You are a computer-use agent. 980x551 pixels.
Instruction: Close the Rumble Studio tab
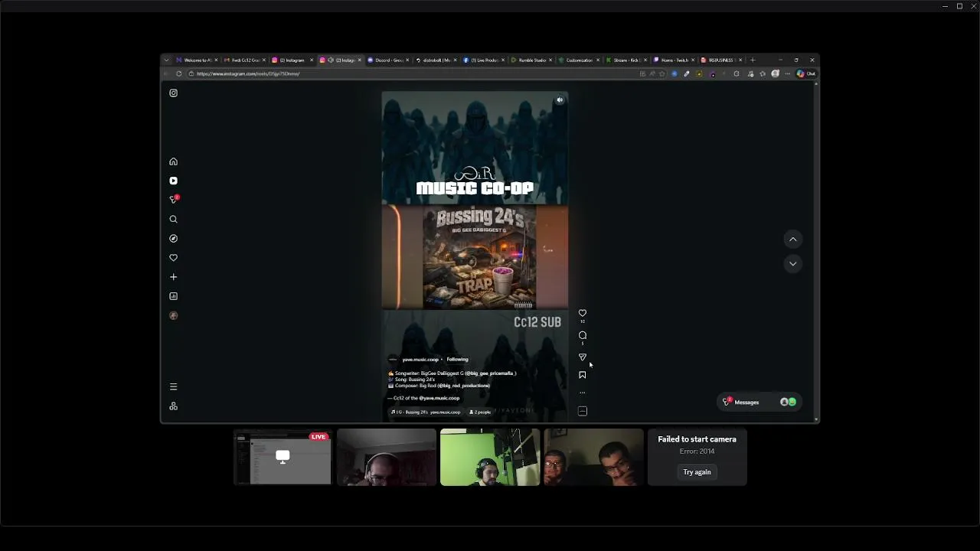550,60
